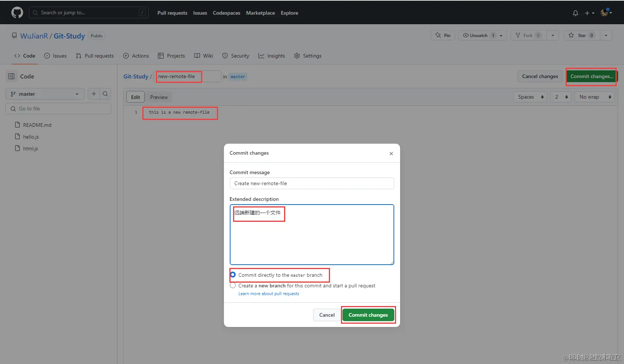The width and height of the screenshot is (624, 364).
Task: Open the user avatar menu
Action: coord(606,12)
